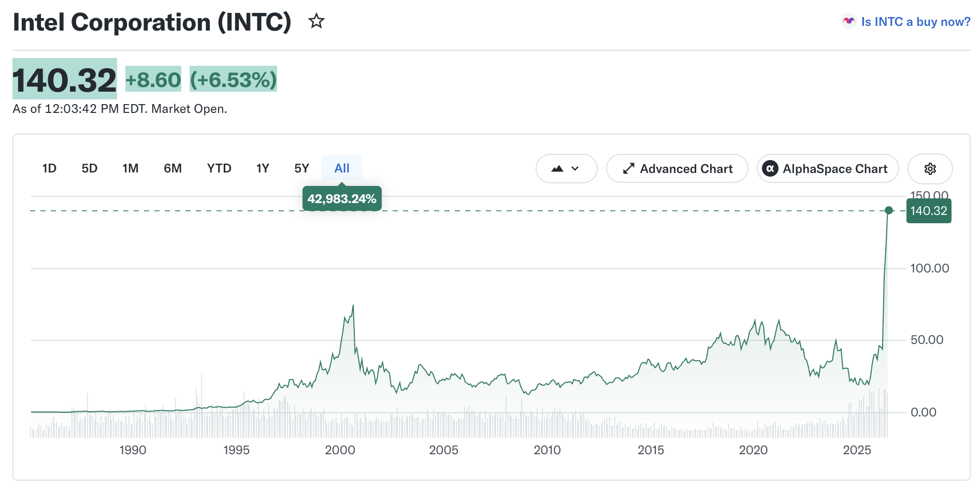The width and height of the screenshot is (980, 491).
Task: Click the 42,983.24% return badge
Action: (342, 199)
